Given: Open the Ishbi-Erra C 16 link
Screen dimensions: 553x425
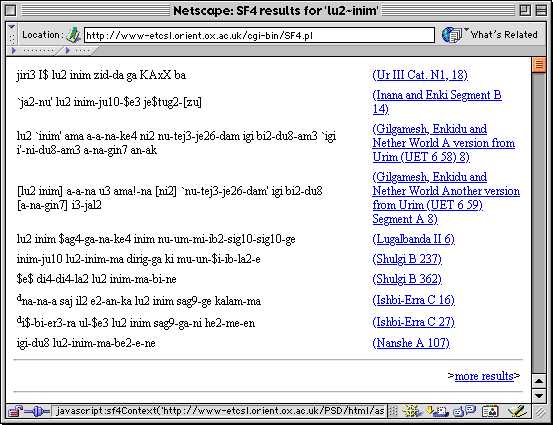Looking at the screenshot, I should [x=413, y=300].
